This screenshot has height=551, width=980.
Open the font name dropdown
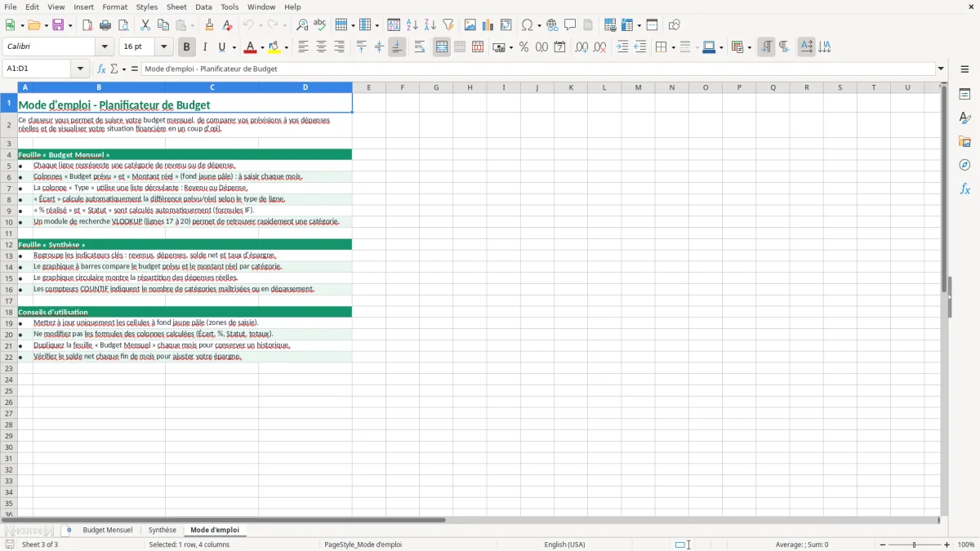pos(105,47)
